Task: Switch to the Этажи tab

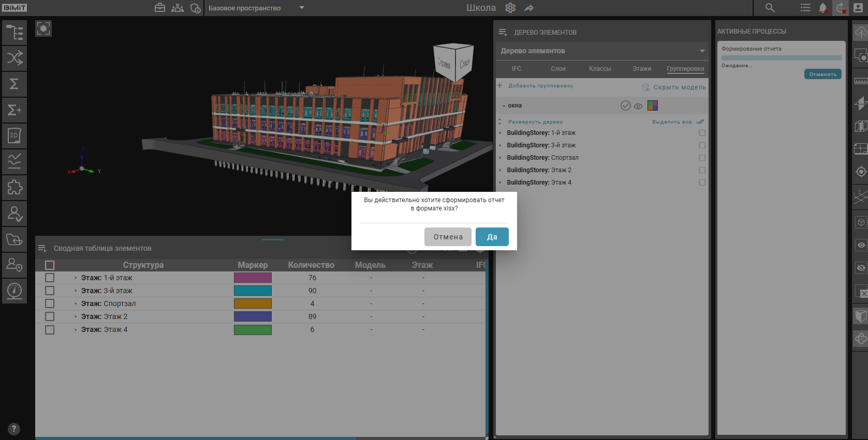Action: 641,69
